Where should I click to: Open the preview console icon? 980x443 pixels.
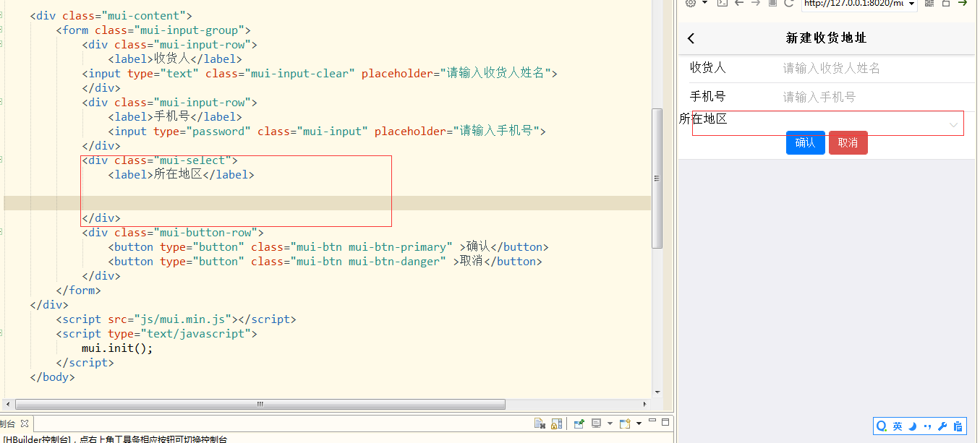tap(722, 4)
